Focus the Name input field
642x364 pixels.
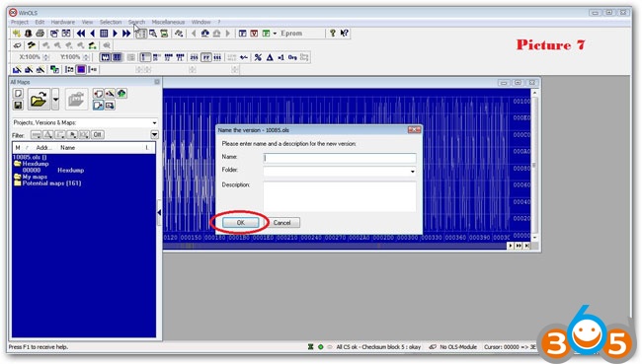point(340,158)
